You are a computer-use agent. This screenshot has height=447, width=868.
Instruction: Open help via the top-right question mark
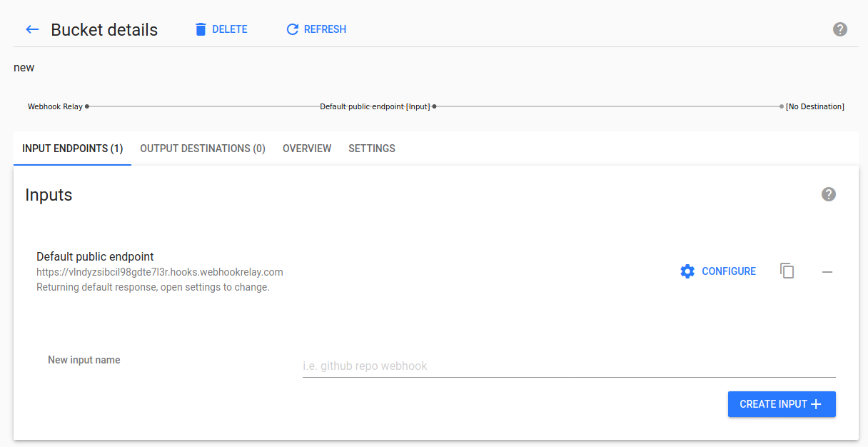point(840,29)
